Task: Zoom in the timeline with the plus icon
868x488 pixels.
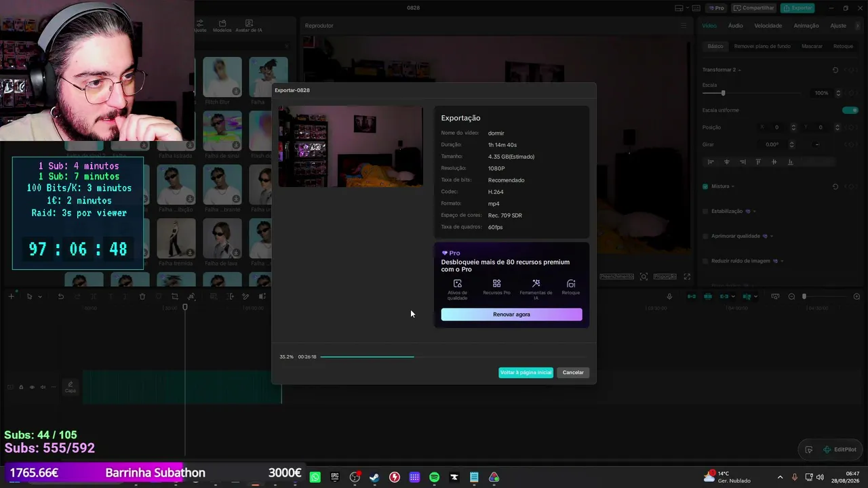Action: [856, 296]
